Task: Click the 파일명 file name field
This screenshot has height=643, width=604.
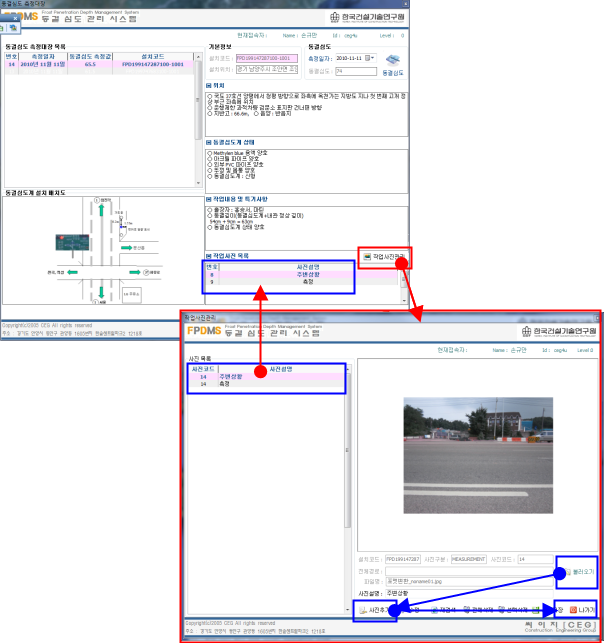Action: click(470, 581)
